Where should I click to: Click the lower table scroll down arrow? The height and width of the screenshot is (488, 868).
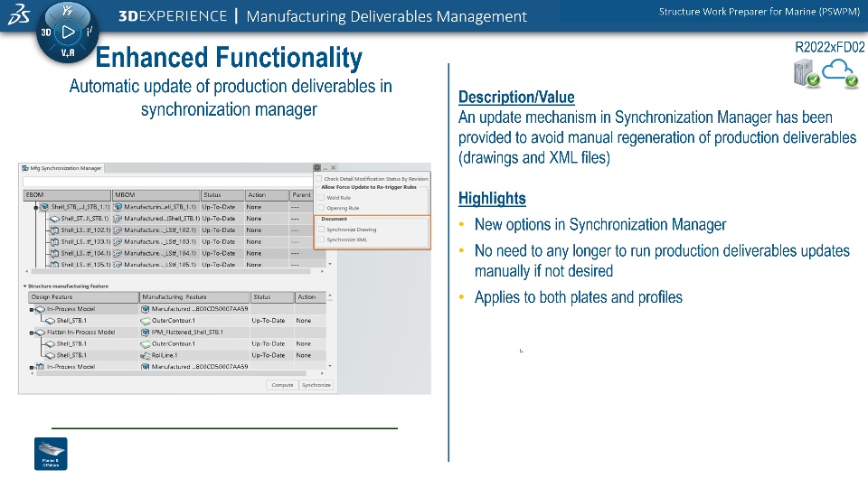330,366
